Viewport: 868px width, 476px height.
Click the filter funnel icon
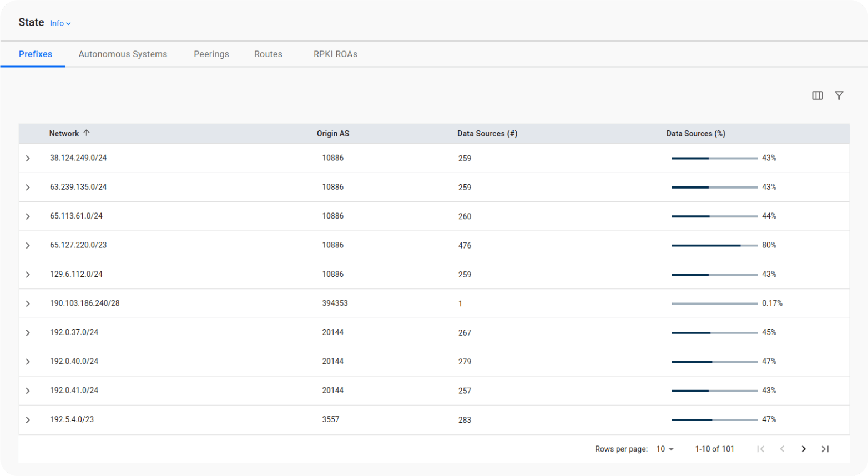pyautogui.click(x=839, y=95)
